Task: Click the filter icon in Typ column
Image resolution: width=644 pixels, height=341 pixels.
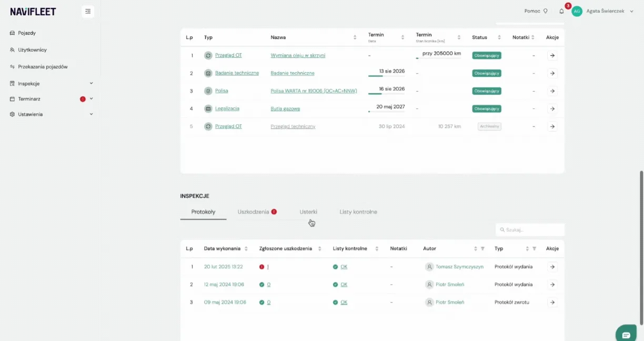Action: pyautogui.click(x=534, y=248)
